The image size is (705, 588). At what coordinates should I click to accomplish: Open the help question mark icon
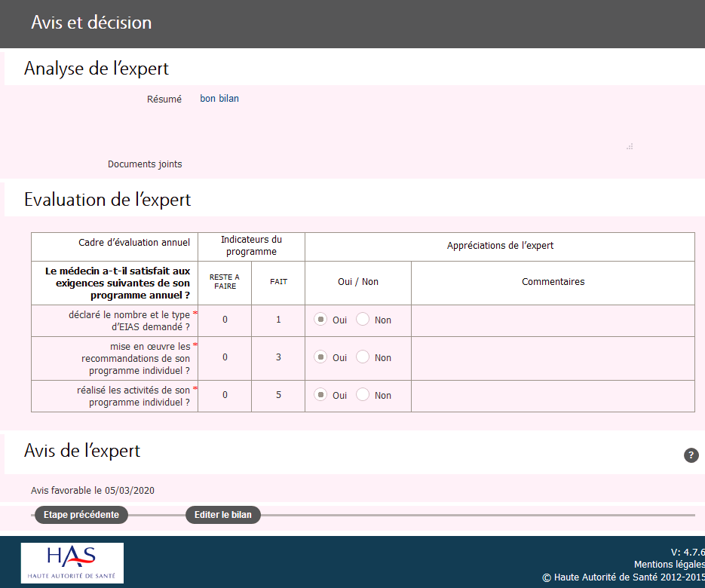pos(691,455)
